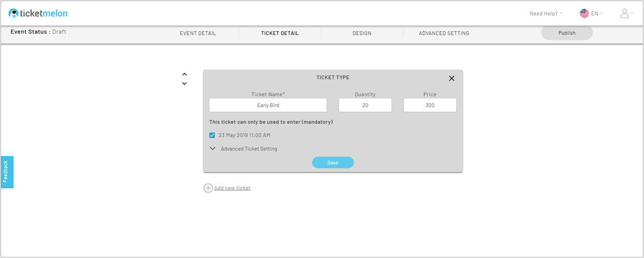Image resolution: width=644 pixels, height=258 pixels.
Task: Open the Need Help? dropdown
Action: (546, 13)
